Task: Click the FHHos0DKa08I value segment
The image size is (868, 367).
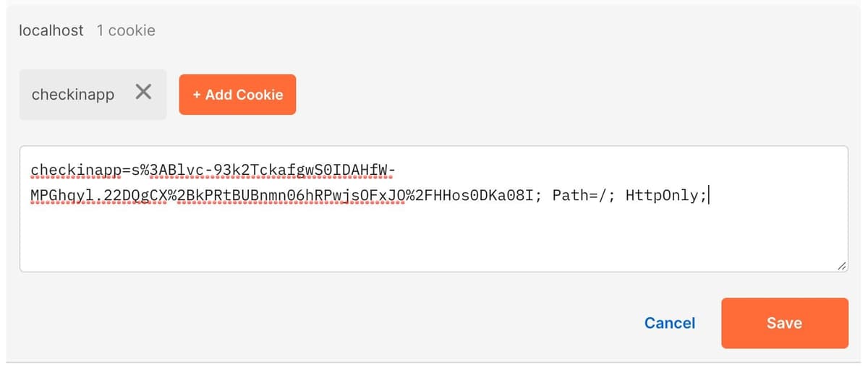Action: click(484, 196)
